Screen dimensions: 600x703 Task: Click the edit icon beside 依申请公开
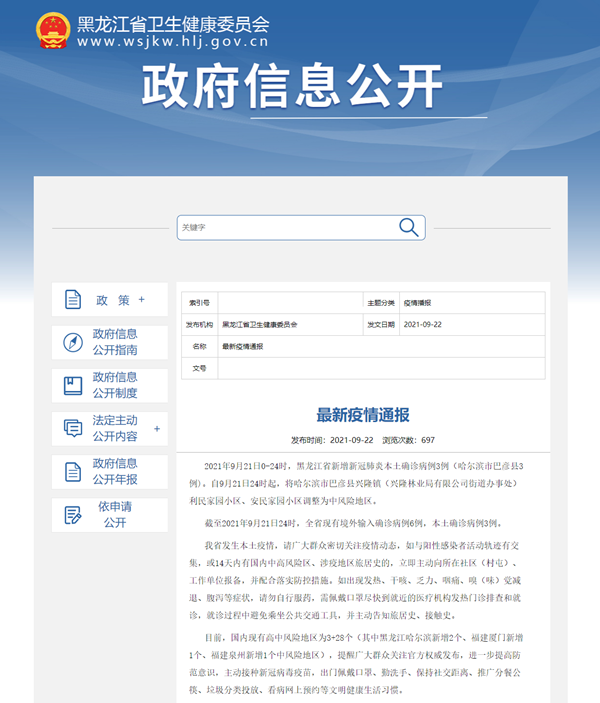(73, 514)
